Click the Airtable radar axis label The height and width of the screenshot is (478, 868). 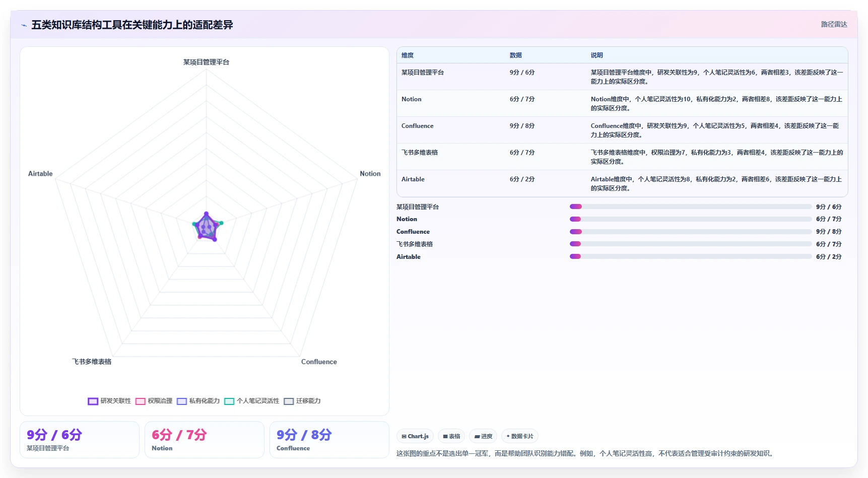(x=40, y=174)
